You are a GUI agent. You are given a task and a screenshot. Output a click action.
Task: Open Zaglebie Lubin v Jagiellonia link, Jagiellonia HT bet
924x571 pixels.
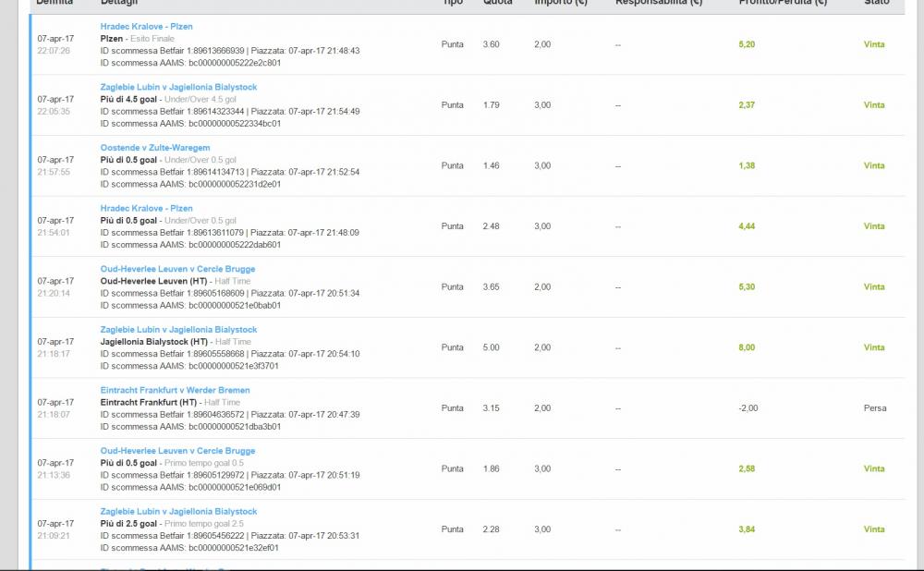click(178, 330)
